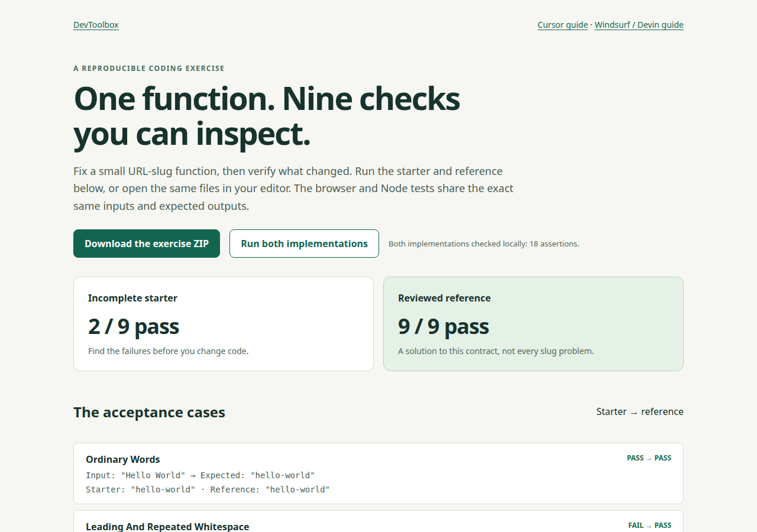The height and width of the screenshot is (532, 757).
Task: Click 'A solution to this contract' note
Action: [x=496, y=351]
